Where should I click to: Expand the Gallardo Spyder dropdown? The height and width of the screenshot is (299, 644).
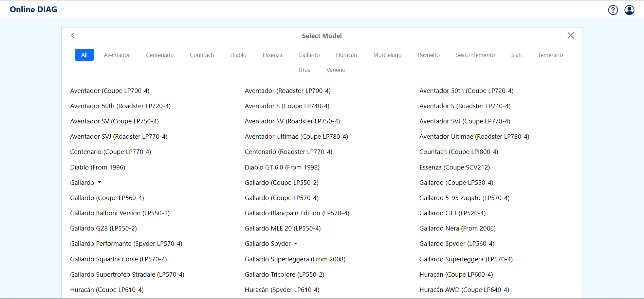coord(295,244)
